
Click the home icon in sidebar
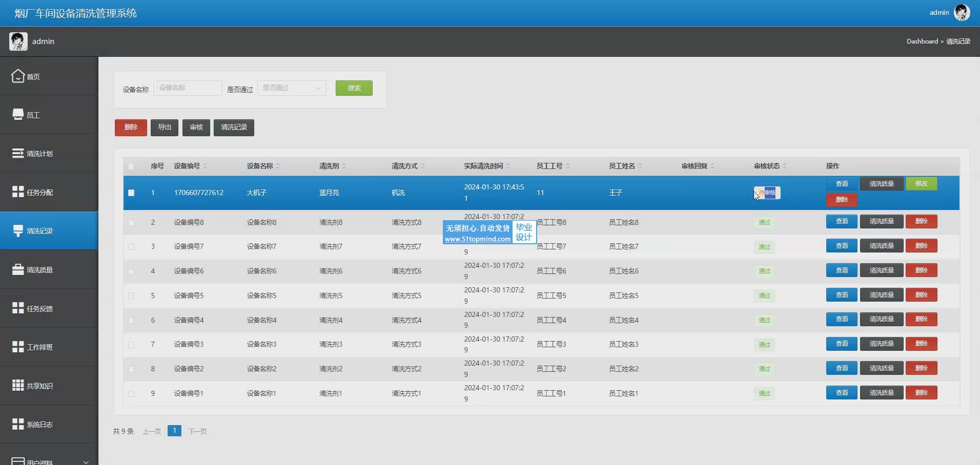(x=18, y=76)
